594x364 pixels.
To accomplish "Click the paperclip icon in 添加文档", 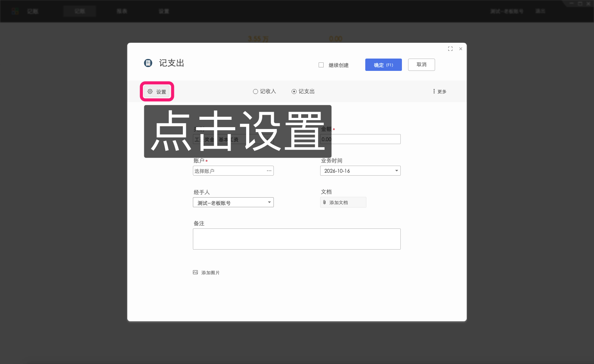I will pyautogui.click(x=324, y=202).
